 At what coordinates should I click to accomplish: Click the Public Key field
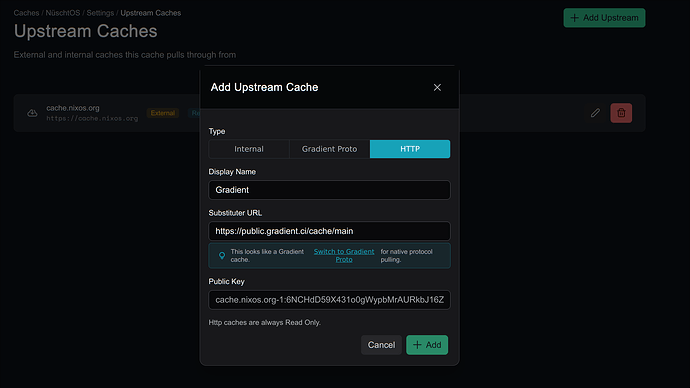(329, 300)
